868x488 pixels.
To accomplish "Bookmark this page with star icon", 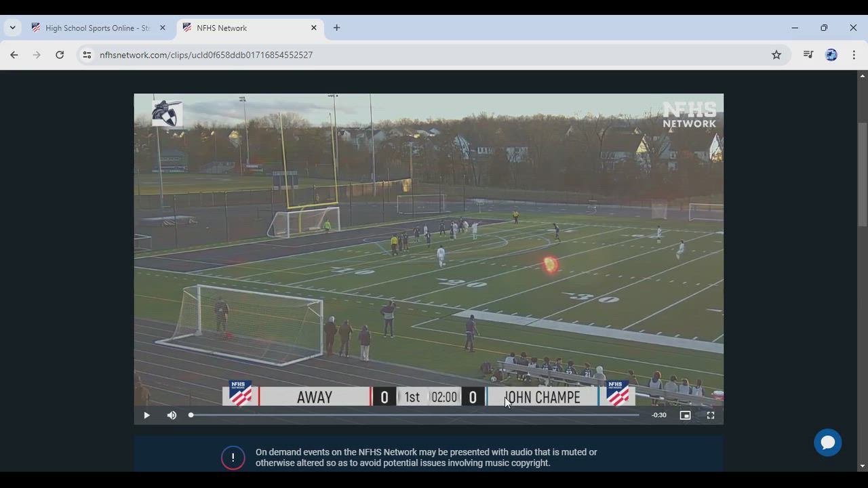I will coord(776,55).
